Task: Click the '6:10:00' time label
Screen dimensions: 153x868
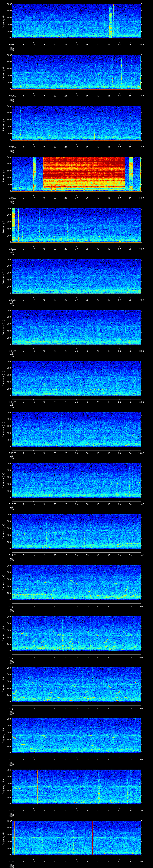Action: pos(12,504)
